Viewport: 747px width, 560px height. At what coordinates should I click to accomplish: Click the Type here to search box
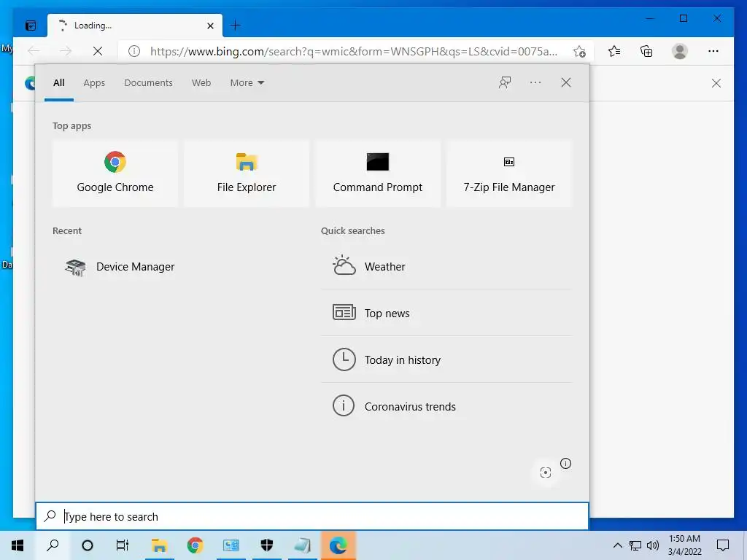pyautogui.click(x=312, y=516)
